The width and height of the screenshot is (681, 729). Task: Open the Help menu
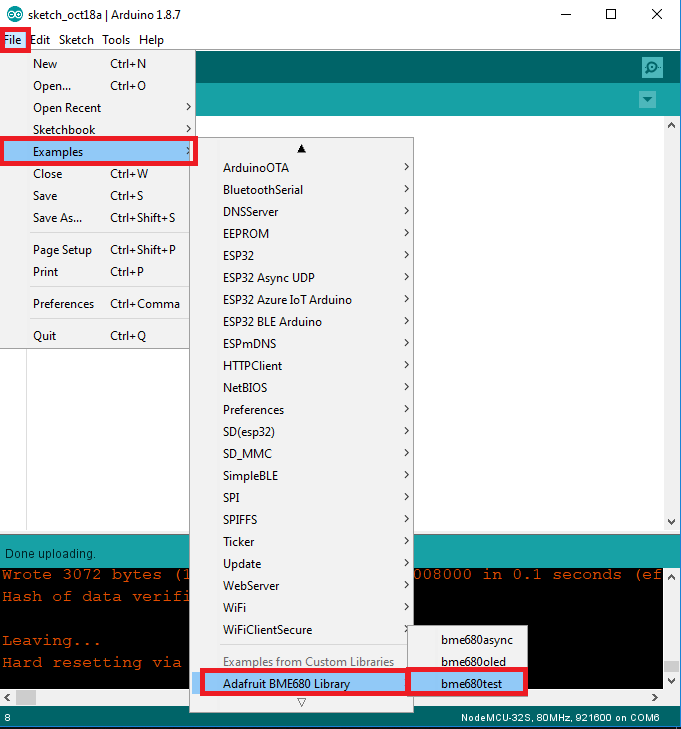(151, 40)
